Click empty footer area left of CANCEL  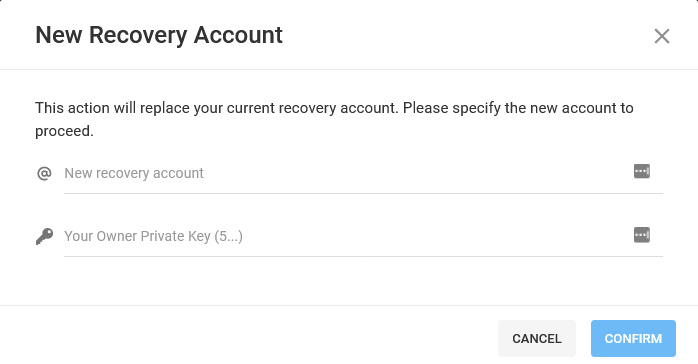pyautogui.click(x=245, y=338)
